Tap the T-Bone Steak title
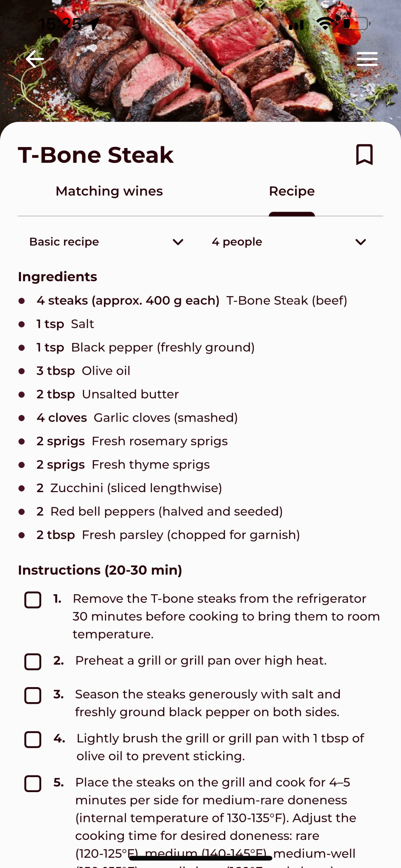 [95, 155]
